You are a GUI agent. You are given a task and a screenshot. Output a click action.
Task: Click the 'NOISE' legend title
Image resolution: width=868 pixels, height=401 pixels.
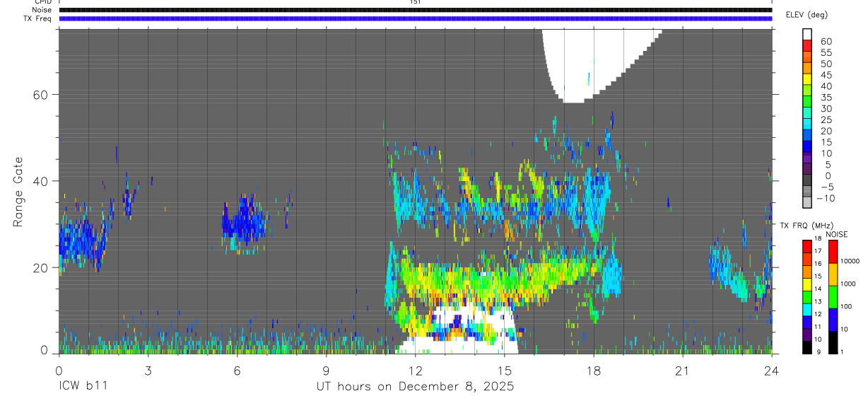pos(836,234)
